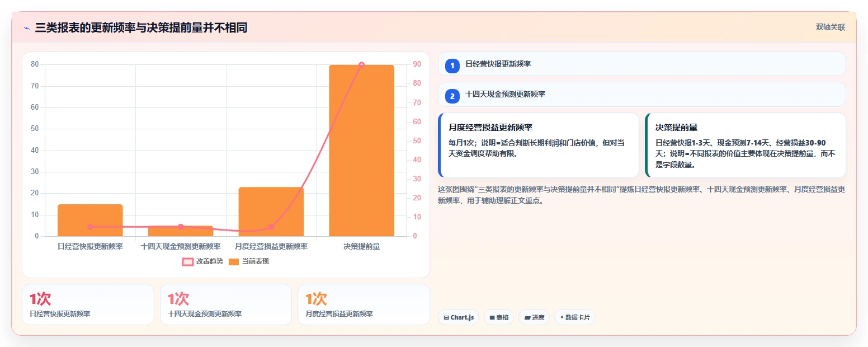The height and width of the screenshot is (347, 868).
Task: Click the 1次 日经营快报更新频率 stat card
Action: (88, 304)
